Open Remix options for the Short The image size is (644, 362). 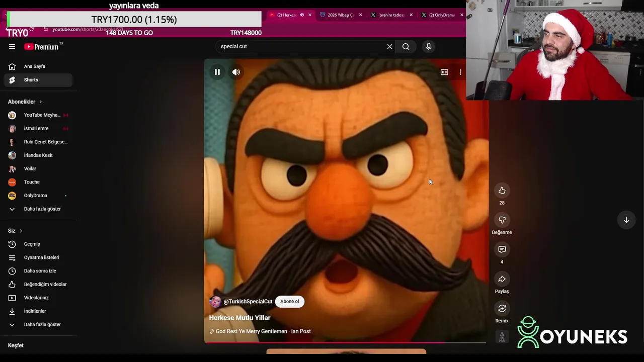[x=502, y=308]
